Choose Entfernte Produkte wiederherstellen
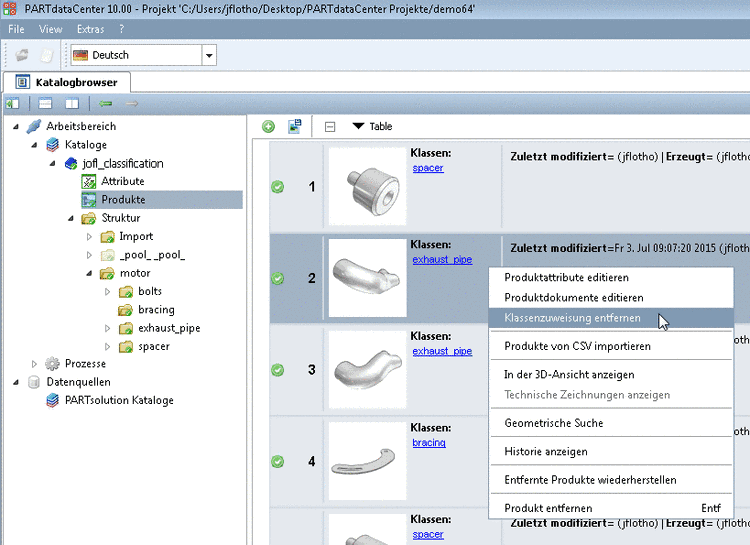The image size is (750, 545). 611,480
